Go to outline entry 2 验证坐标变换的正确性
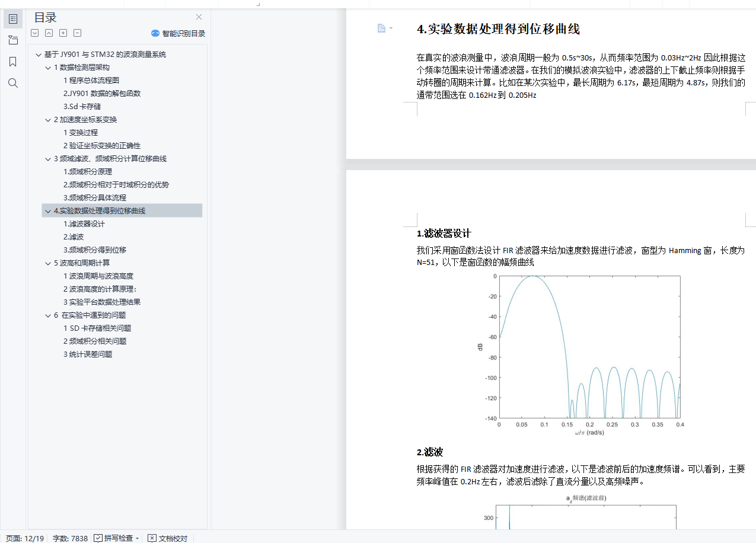The image size is (756, 543). click(x=102, y=146)
